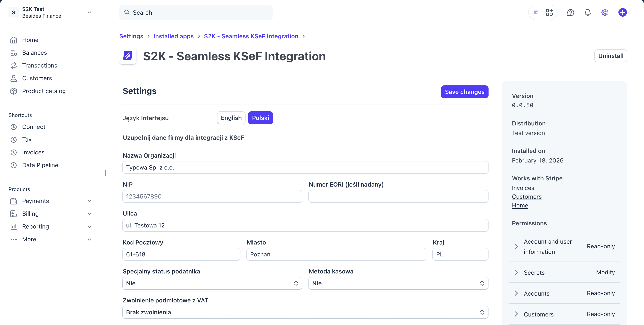Screen dimensions: 644x325
Task: Click the blue plus create button
Action: coord(622,12)
